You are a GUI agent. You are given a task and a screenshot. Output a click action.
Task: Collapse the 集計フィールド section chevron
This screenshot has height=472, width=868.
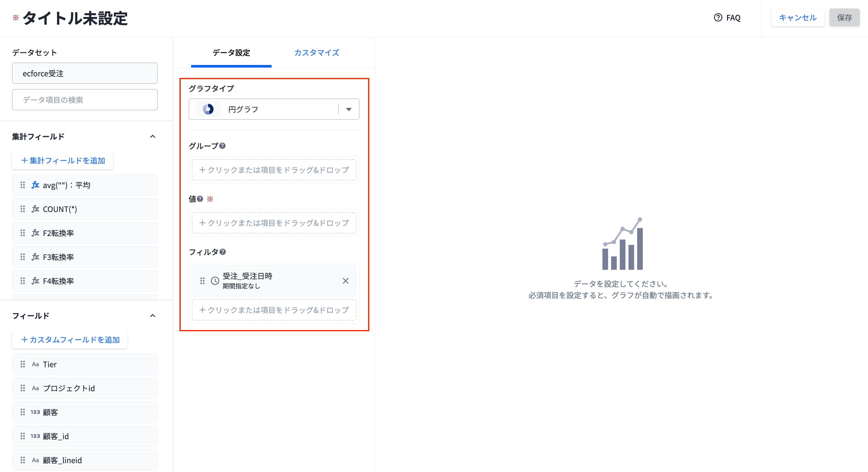(153, 137)
